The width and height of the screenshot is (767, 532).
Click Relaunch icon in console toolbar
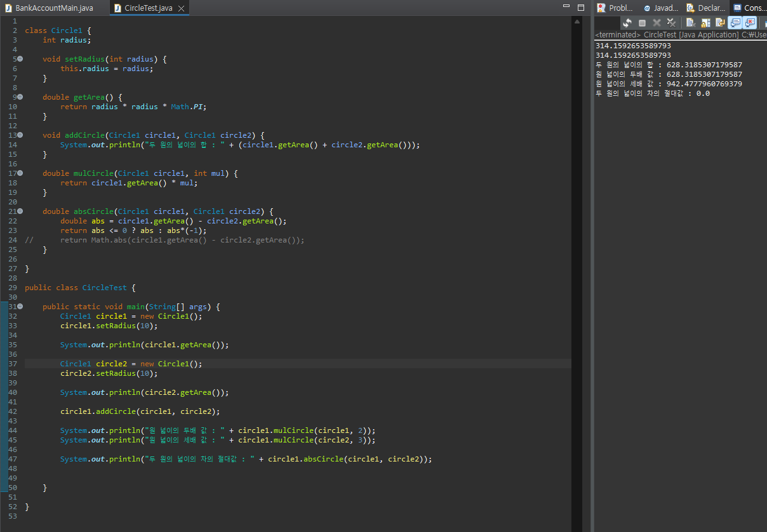click(x=627, y=23)
